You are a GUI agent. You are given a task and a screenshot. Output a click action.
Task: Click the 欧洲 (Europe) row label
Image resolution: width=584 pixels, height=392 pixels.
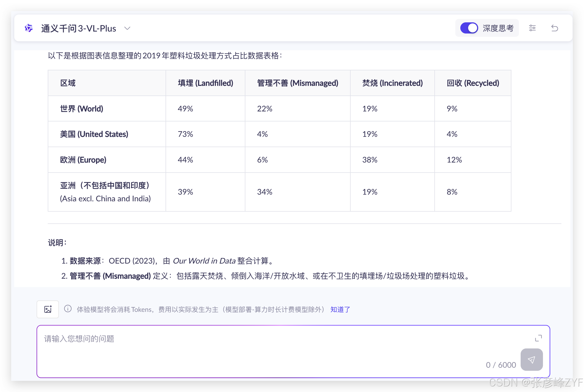83,160
